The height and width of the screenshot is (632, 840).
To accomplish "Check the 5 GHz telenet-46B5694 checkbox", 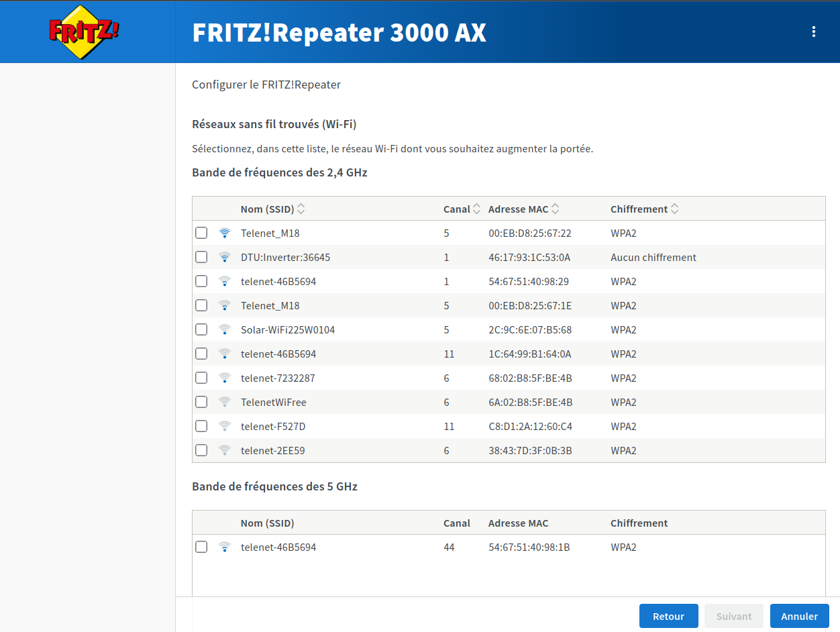I will (201, 547).
